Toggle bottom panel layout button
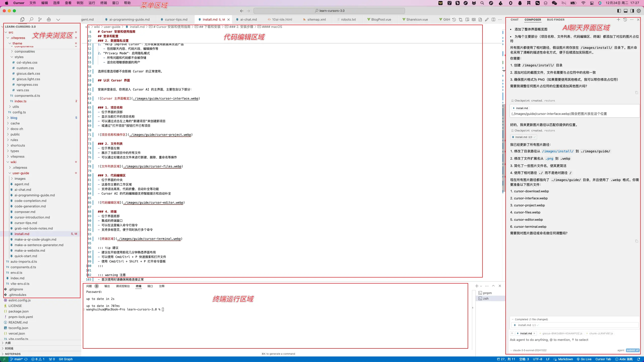Image resolution: width=644 pixels, height=362 pixels. coord(626,11)
